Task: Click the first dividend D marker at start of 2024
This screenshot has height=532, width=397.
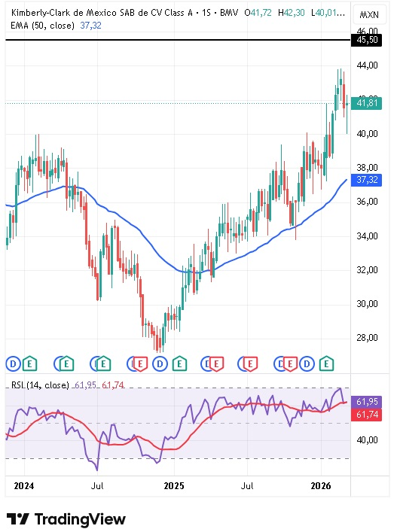Action: pos(14,364)
